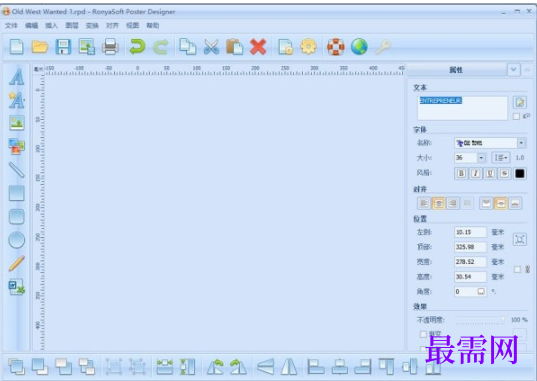Align text to bottom vertically
This screenshot has width=537, height=381.
point(515,204)
